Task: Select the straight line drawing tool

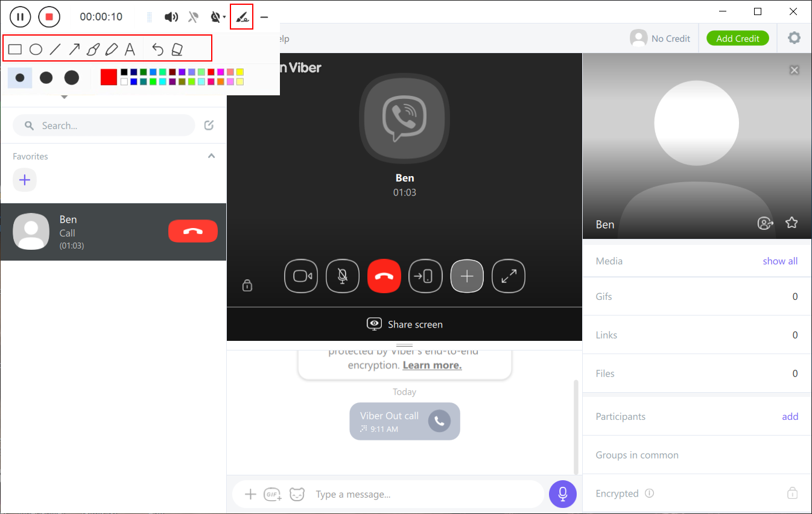Action: [55, 49]
